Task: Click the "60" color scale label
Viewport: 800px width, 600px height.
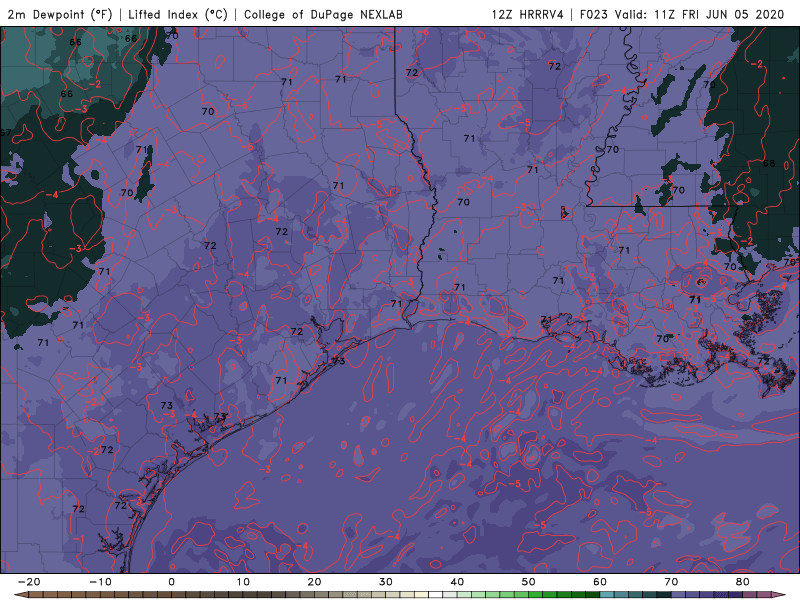Action: tap(600, 582)
